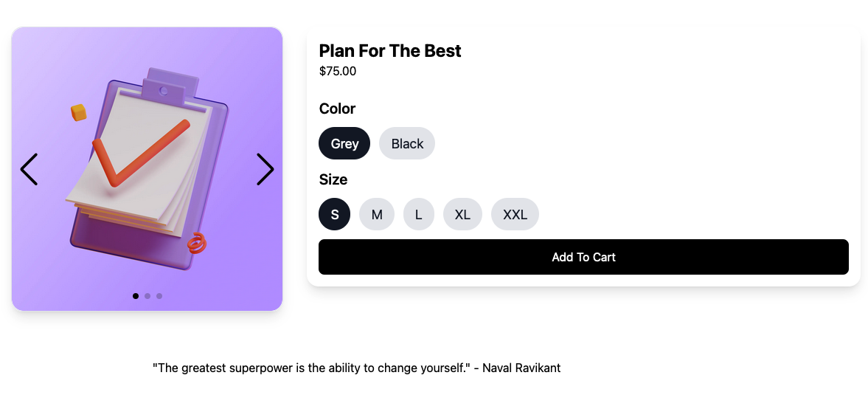Choose size M
Viewport: 868px width, 395px height.
pos(377,214)
